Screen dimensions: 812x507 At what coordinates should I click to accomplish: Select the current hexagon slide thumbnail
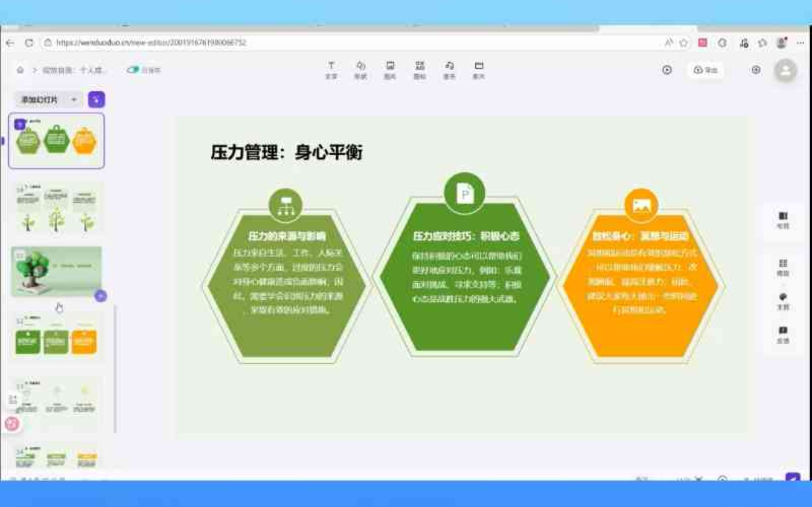[x=56, y=141]
